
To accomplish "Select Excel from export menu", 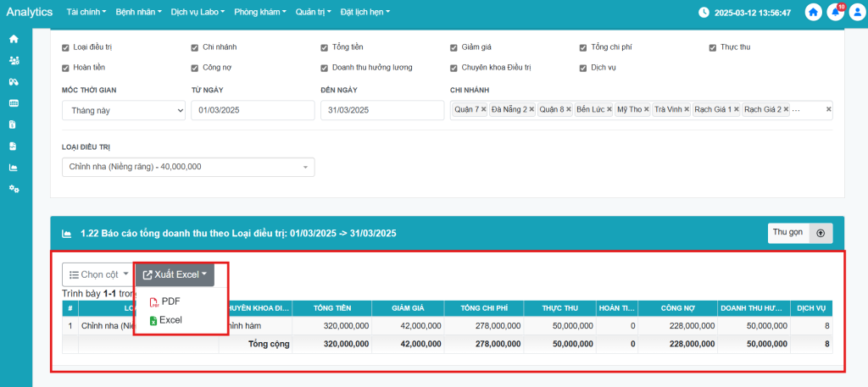I will click(170, 320).
